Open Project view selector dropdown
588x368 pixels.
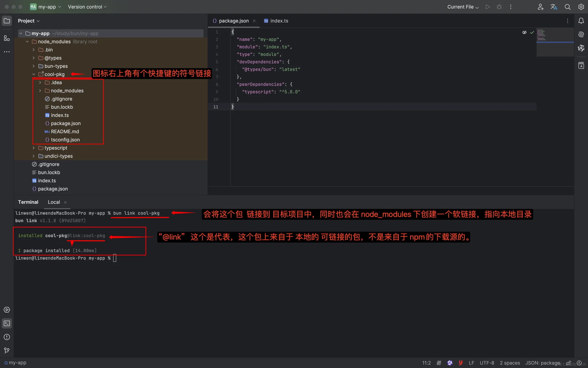tap(29, 21)
